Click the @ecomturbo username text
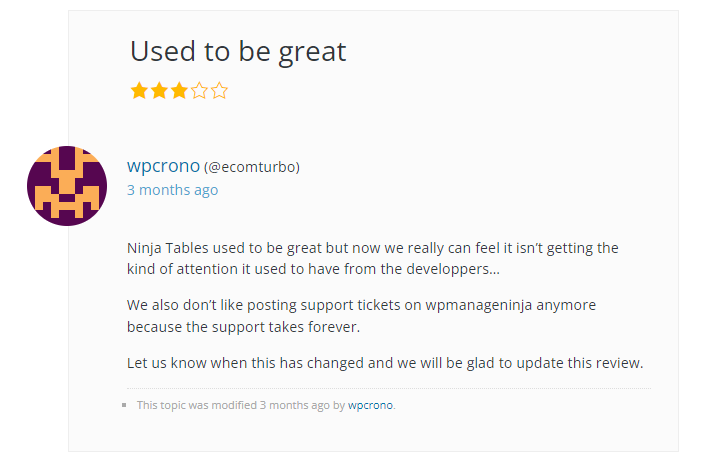 252,167
